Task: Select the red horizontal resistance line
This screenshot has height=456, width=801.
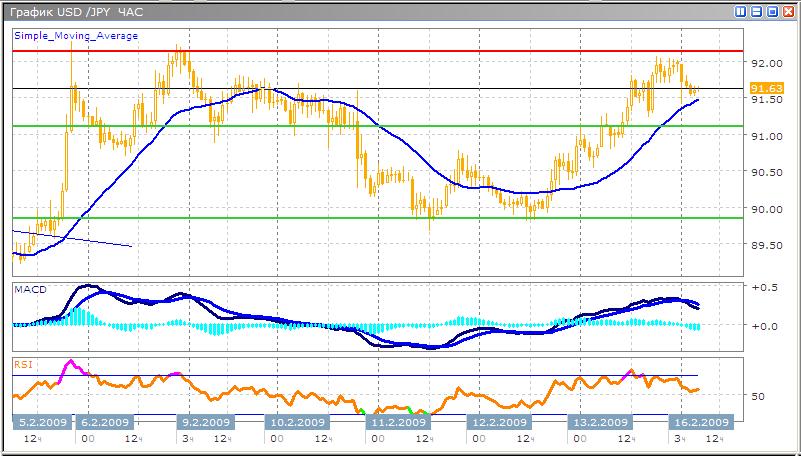Action: coord(400,50)
